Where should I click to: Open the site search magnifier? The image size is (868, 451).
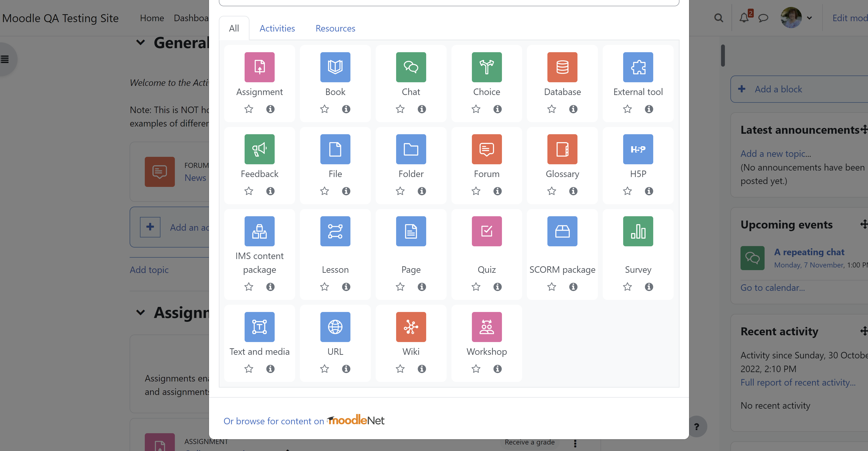[718, 18]
